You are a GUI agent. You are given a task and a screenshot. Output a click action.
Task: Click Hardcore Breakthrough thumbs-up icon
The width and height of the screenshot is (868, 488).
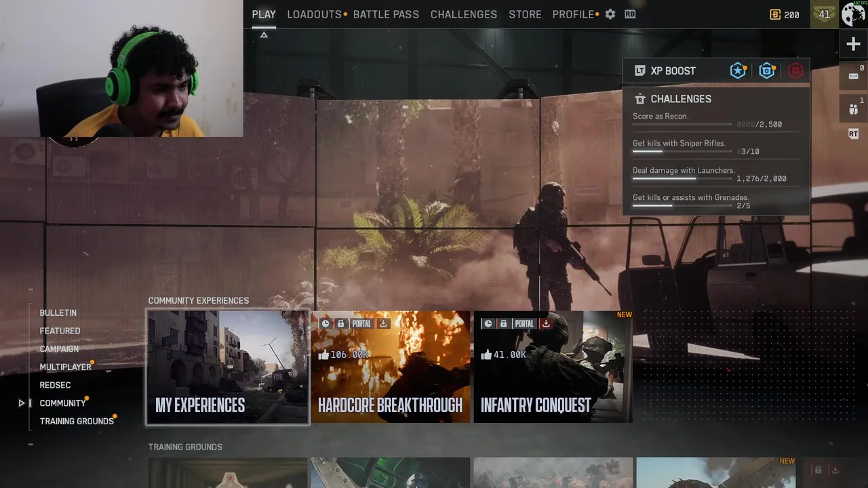323,354
